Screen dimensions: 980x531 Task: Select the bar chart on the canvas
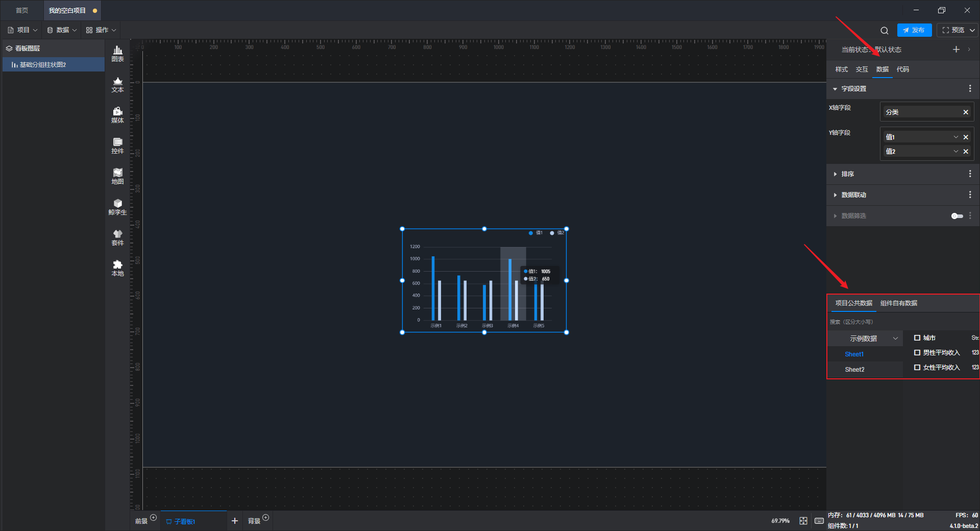coord(484,281)
